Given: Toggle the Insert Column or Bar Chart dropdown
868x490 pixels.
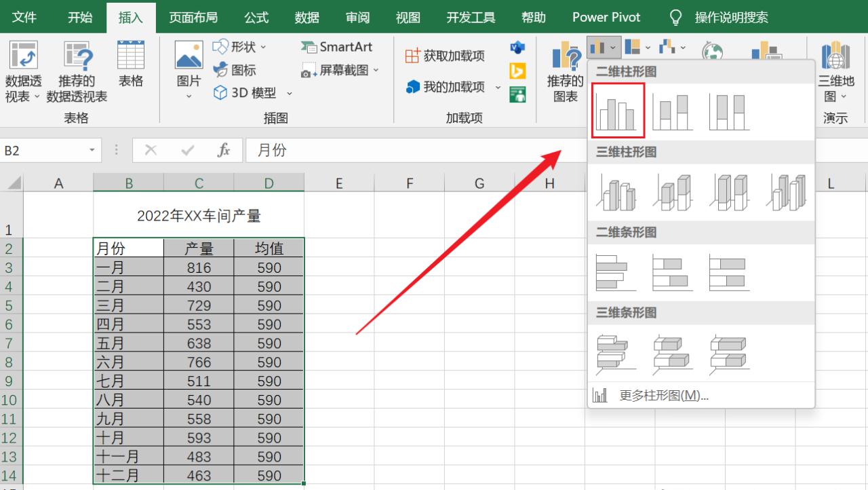Looking at the screenshot, I should (x=603, y=48).
